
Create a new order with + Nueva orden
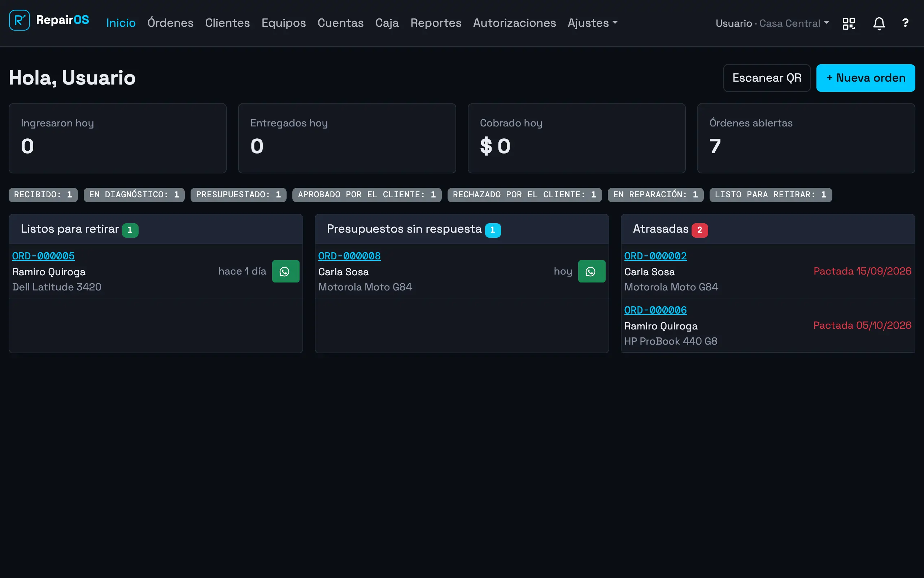[x=866, y=78]
